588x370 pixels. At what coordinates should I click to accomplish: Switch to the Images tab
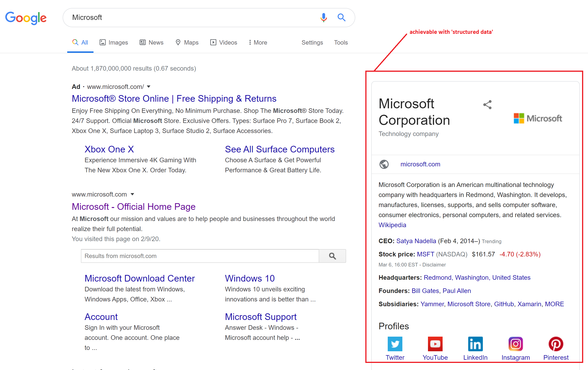pyautogui.click(x=114, y=43)
